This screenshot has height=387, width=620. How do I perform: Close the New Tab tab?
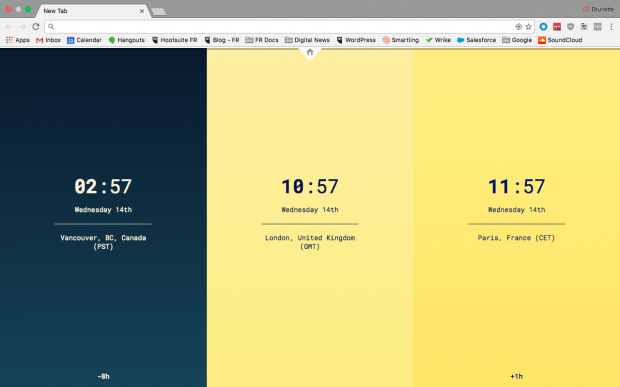coord(142,11)
